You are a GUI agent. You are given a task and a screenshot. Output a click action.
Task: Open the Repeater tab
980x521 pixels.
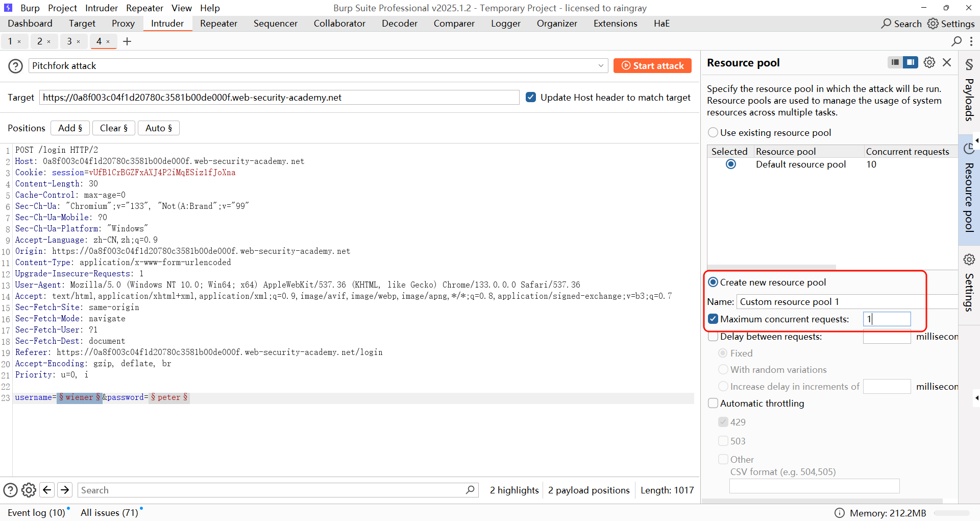click(218, 23)
